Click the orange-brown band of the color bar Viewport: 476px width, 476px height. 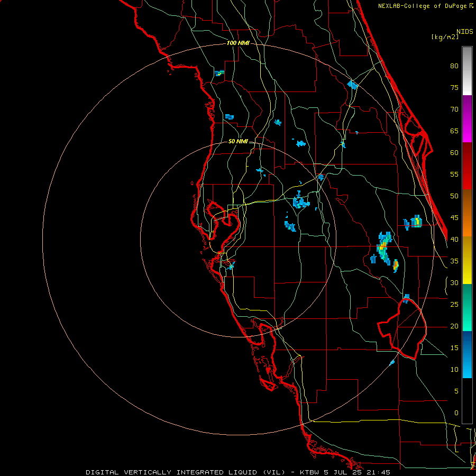click(x=467, y=214)
